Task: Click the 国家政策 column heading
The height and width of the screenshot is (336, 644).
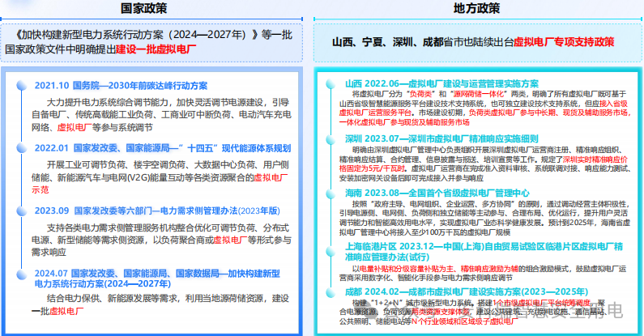Action: [x=143, y=8]
